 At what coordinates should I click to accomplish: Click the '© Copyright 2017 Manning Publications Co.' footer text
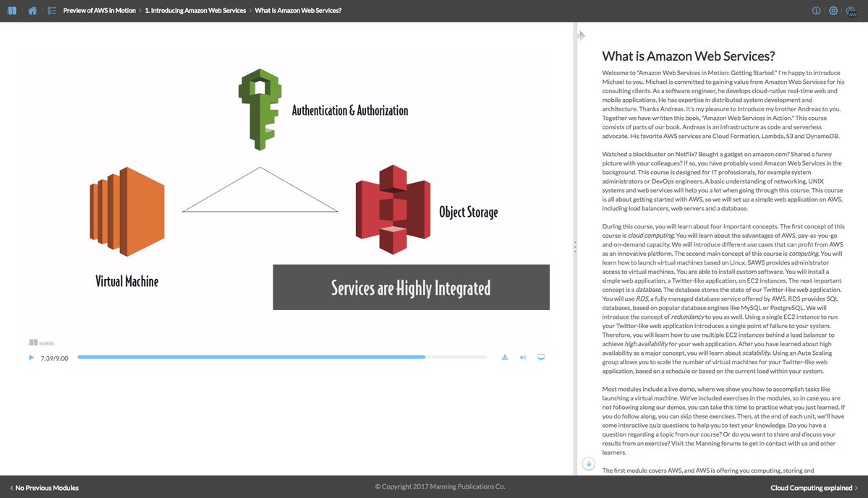(x=440, y=487)
